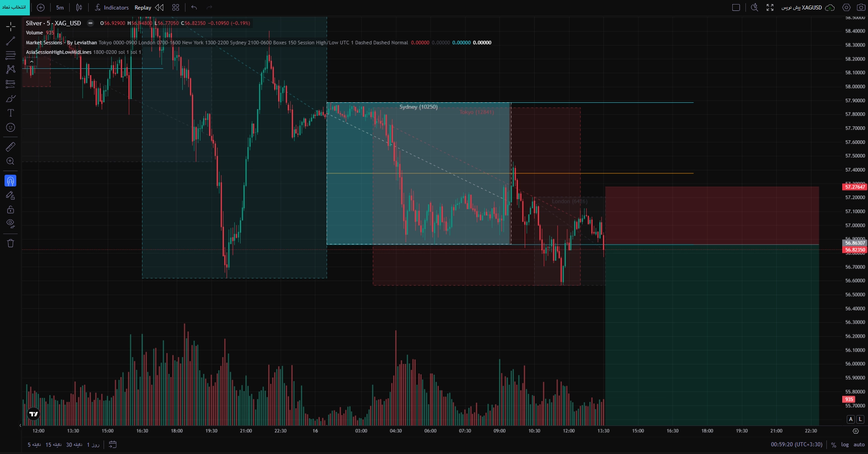The width and height of the screenshot is (868, 454).
Task: Open chart settings hexagon icon
Action: click(x=846, y=7)
